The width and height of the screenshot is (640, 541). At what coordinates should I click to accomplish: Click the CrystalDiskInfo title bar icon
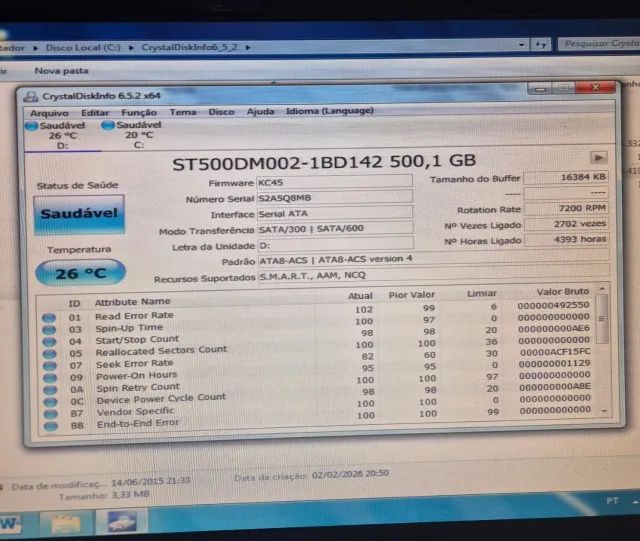coord(31,97)
